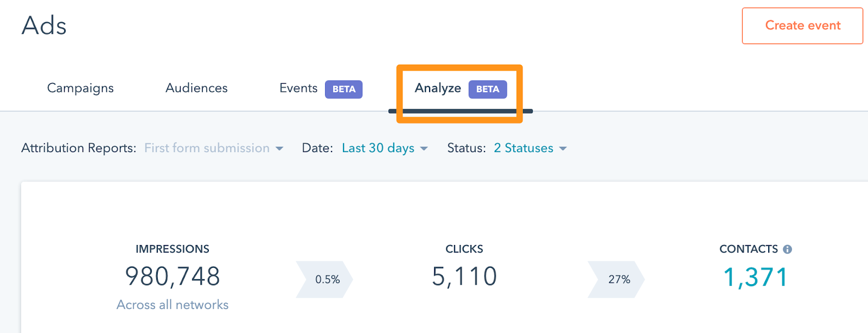Select the Analyze tab
Viewport: 868px width, 333px height.
pos(438,88)
